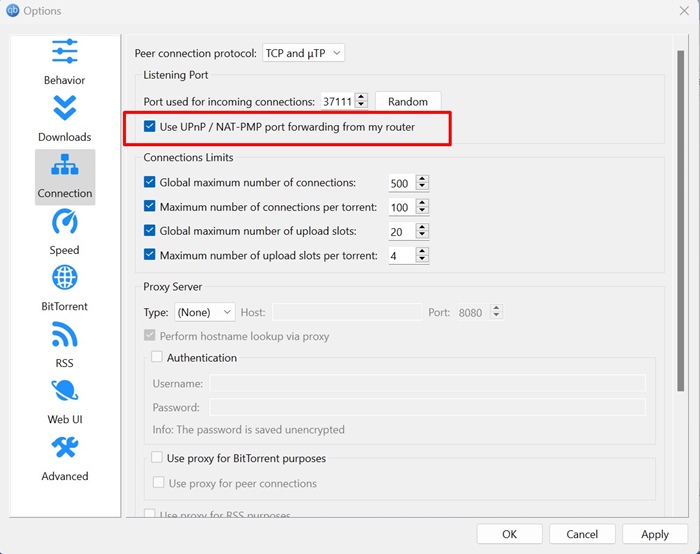This screenshot has width=700, height=554.
Task: Open the Advanced tools icon
Action: [x=65, y=447]
